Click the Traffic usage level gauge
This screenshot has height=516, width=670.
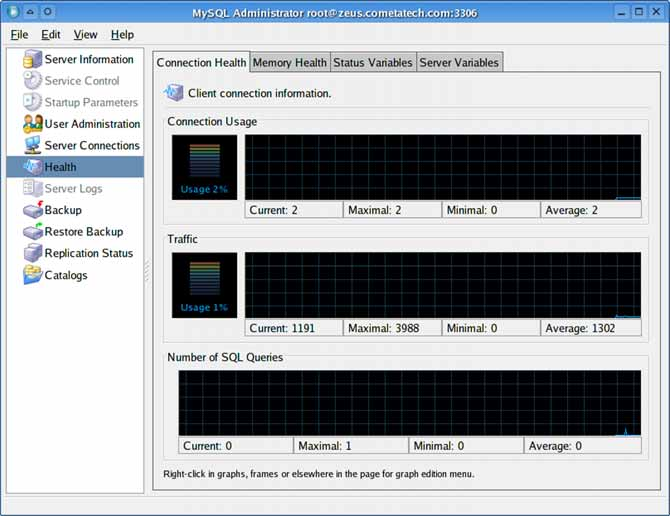[x=204, y=285]
